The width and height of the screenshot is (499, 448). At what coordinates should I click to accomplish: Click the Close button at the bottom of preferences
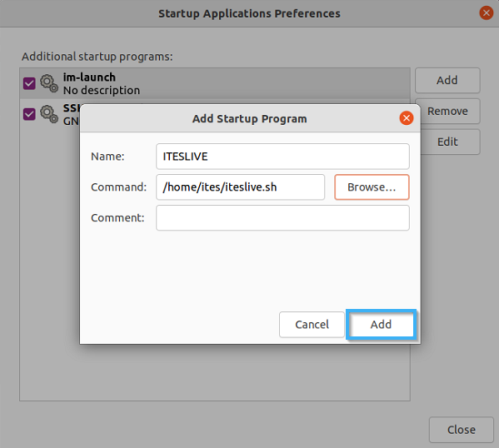click(462, 430)
